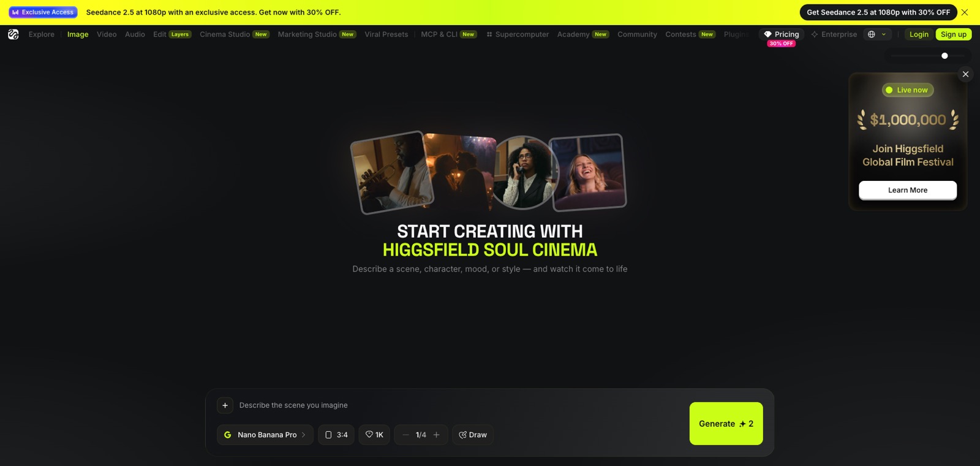Decrease the image count

click(405, 435)
